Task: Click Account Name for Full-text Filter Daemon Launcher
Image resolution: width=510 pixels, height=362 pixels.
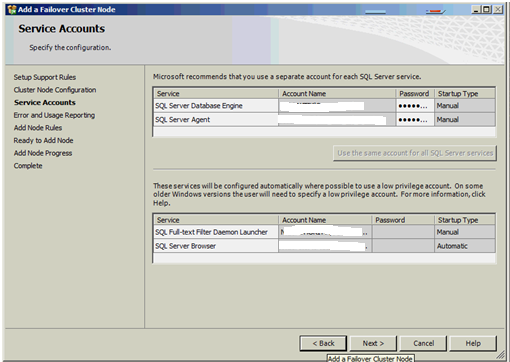Action: tap(325, 232)
